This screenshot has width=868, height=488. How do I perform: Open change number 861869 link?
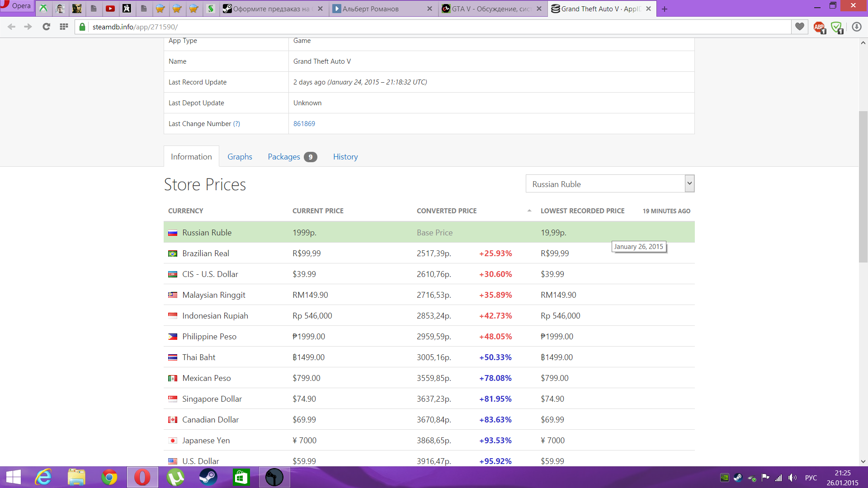[x=304, y=124]
